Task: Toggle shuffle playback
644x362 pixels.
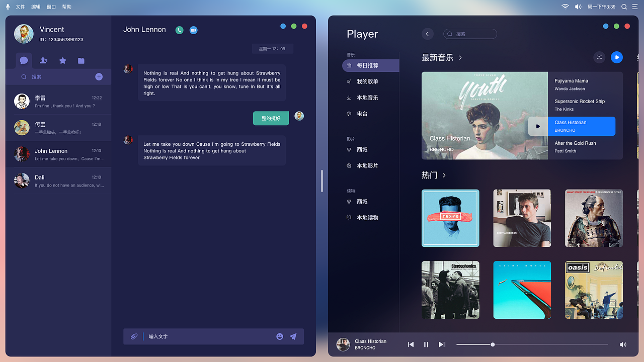Action: 599,57
